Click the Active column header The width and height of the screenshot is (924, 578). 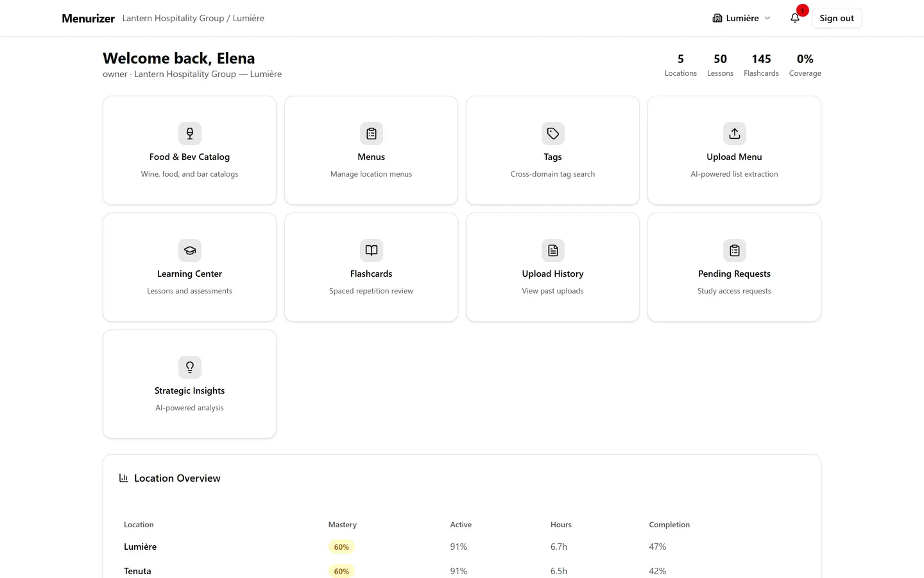(x=461, y=525)
